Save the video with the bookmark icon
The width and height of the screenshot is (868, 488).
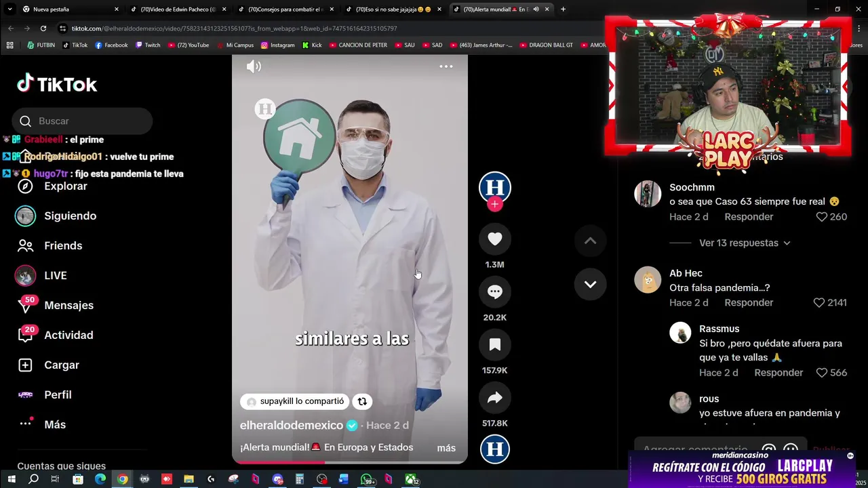point(495,345)
